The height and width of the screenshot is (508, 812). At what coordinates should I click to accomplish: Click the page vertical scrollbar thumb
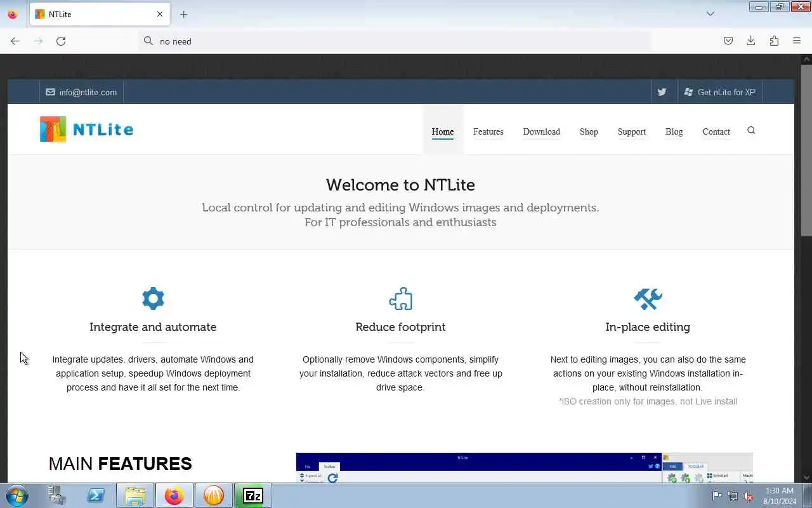(x=806, y=149)
